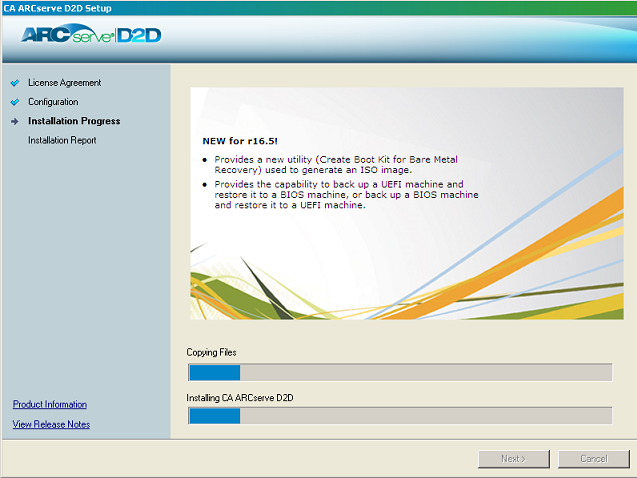Screen dimensions: 637x478
Task: Click the NEW for r16.5! heading
Action: pos(240,141)
